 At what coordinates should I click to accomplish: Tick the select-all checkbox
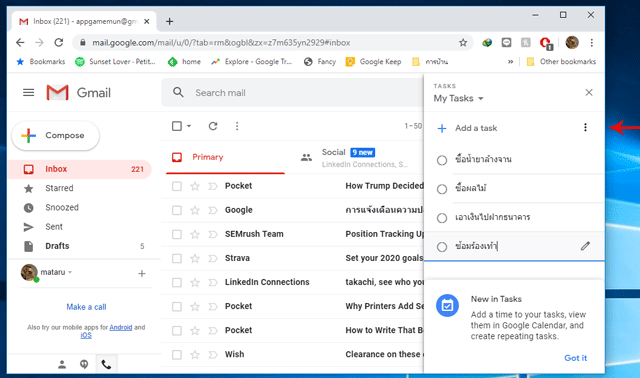[177, 126]
